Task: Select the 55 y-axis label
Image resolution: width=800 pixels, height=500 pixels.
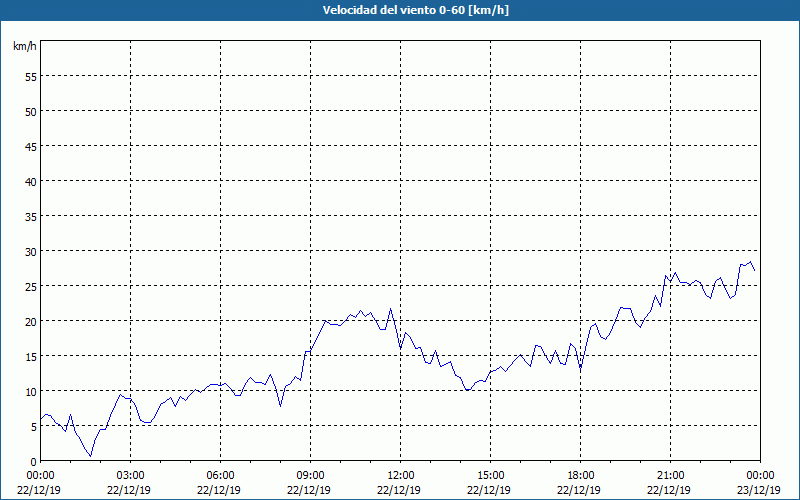Action: pos(31,76)
